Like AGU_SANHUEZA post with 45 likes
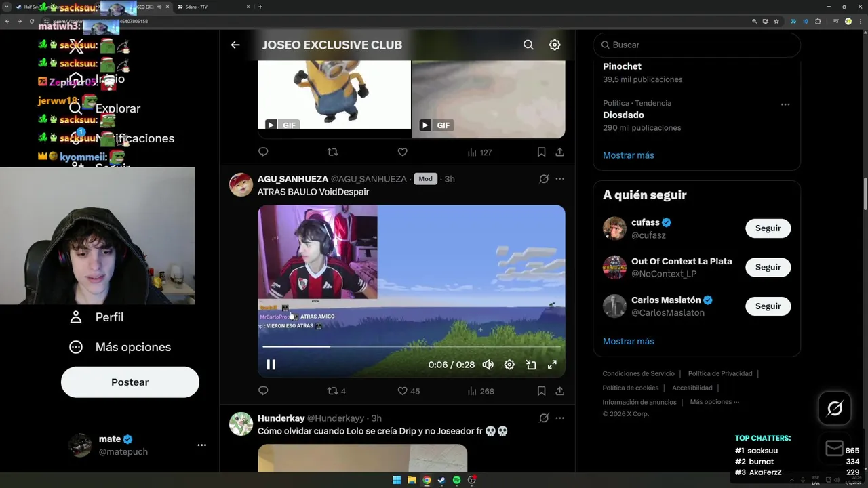The height and width of the screenshot is (488, 868). point(408,391)
